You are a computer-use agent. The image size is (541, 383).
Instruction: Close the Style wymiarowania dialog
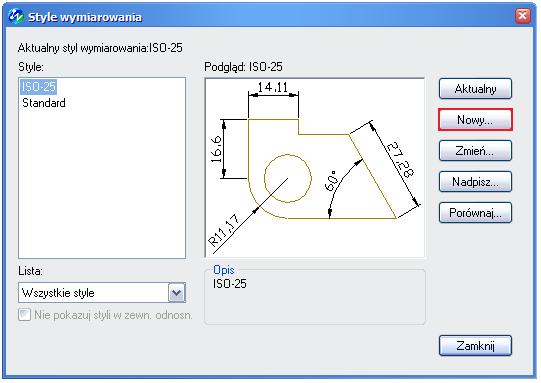click(x=523, y=16)
